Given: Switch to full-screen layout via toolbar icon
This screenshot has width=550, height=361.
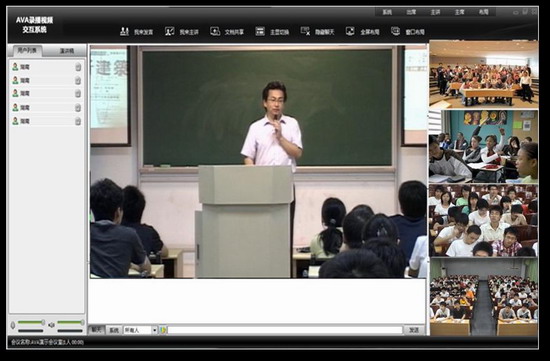Looking at the screenshot, I should pyautogui.click(x=350, y=32).
